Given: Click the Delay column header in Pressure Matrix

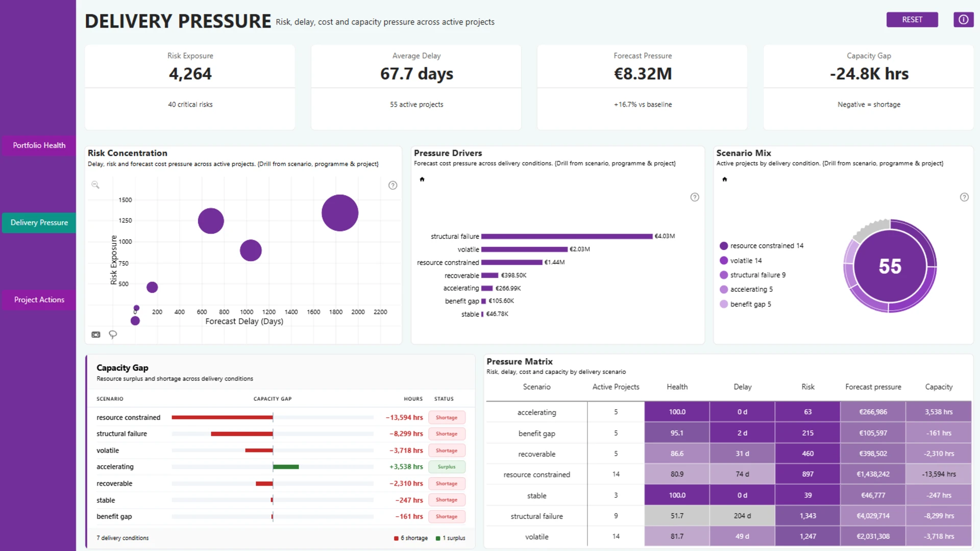Looking at the screenshot, I should coord(742,387).
